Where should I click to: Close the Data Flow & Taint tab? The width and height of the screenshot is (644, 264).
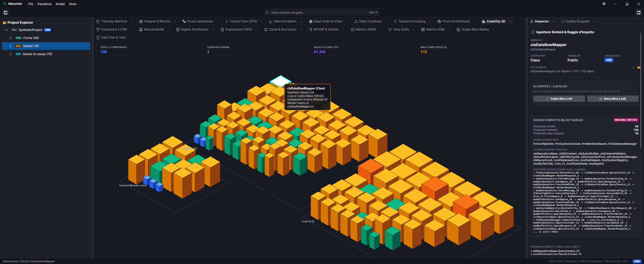click(x=131, y=37)
